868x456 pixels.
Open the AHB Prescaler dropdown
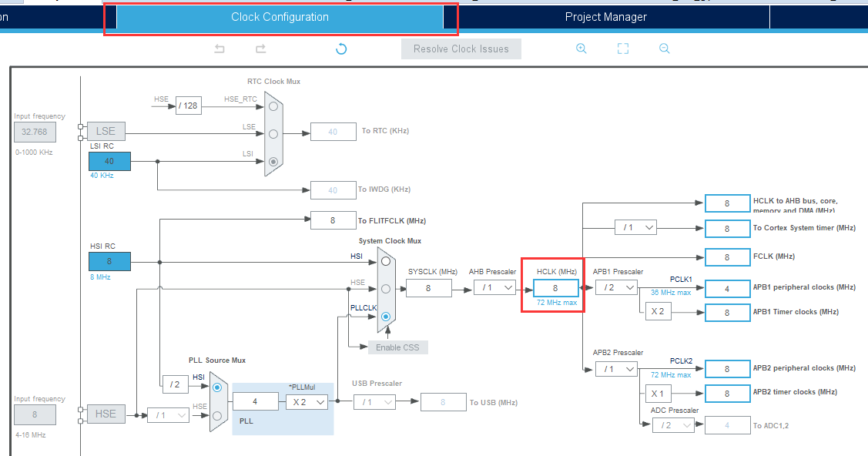(x=495, y=287)
